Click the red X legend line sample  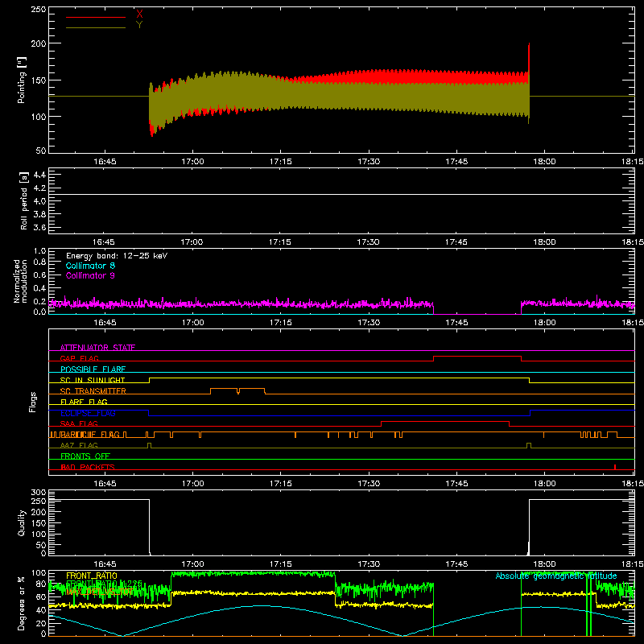96,17
